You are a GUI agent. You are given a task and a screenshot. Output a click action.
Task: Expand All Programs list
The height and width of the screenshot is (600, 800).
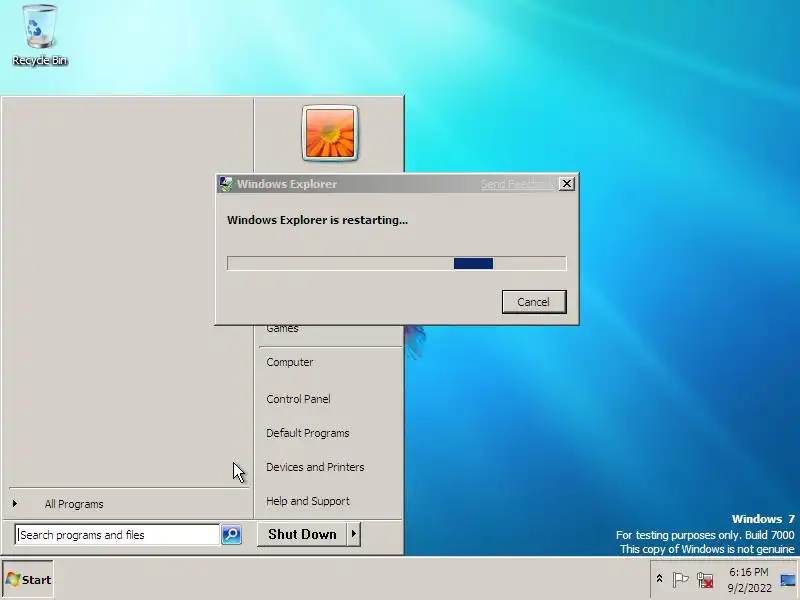point(73,504)
